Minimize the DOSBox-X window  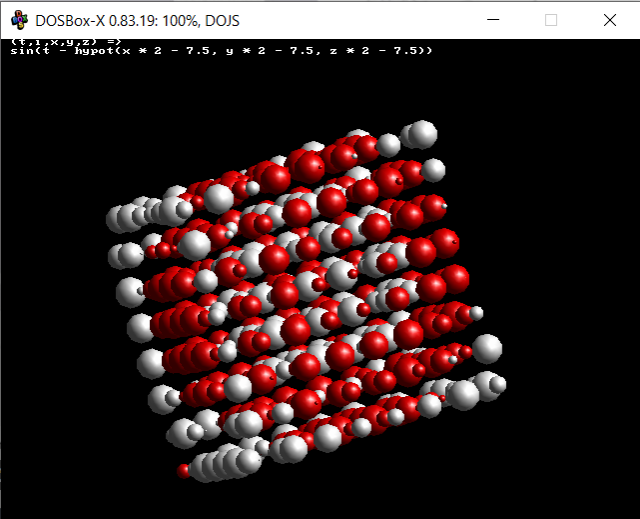tap(492, 20)
